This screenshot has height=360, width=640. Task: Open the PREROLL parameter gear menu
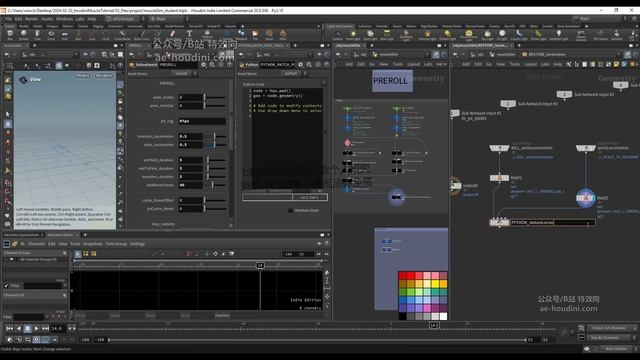click(x=203, y=64)
